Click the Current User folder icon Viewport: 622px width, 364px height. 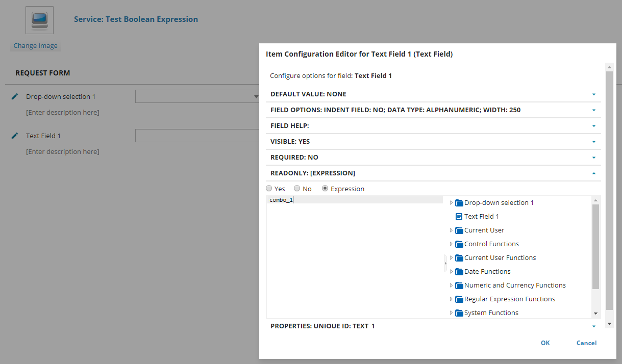(x=458, y=230)
